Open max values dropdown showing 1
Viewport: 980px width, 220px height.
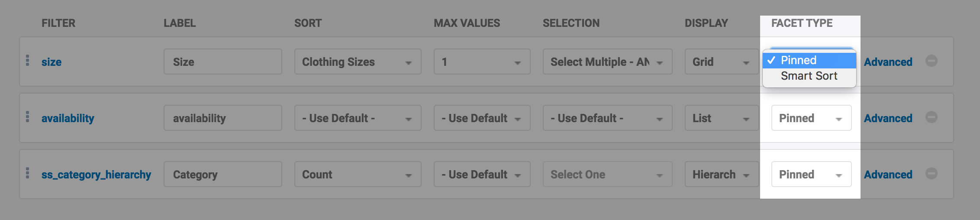pos(482,62)
